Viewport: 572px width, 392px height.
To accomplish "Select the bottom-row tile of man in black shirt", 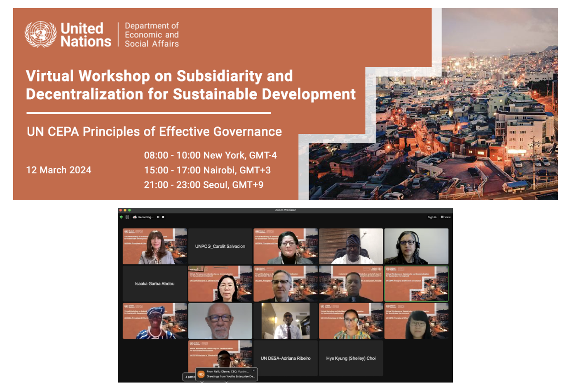I will click(x=220, y=354).
